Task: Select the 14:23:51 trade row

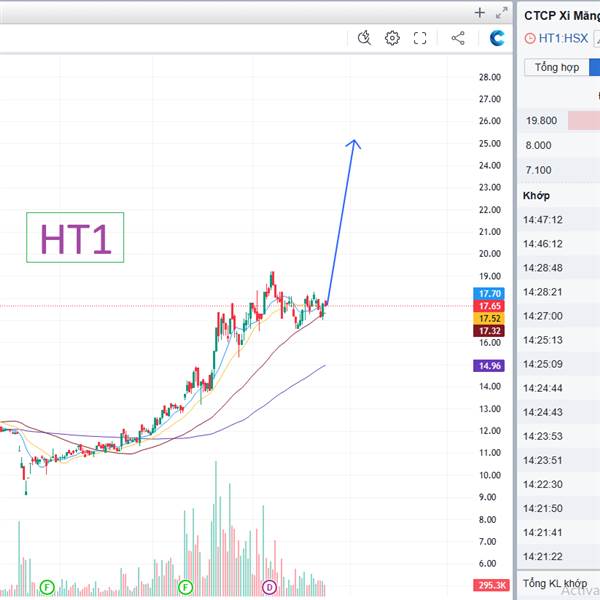Action: [559, 460]
